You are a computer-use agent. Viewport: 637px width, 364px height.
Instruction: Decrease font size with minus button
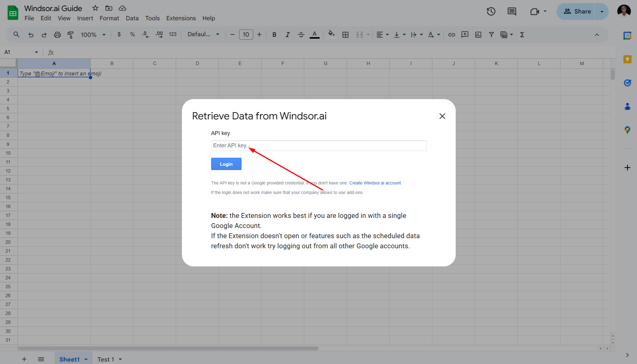tap(232, 35)
